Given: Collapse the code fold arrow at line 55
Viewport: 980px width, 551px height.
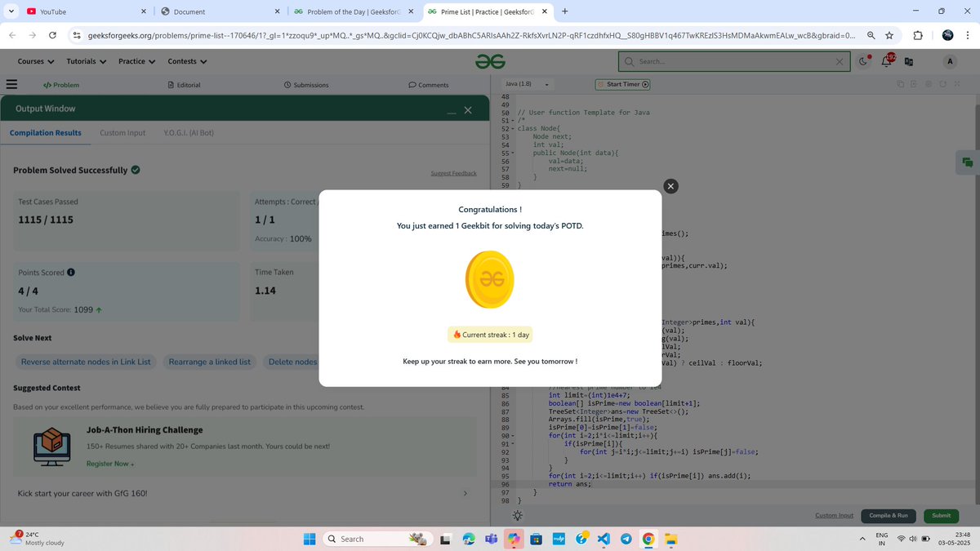Looking at the screenshot, I should 513,152.
